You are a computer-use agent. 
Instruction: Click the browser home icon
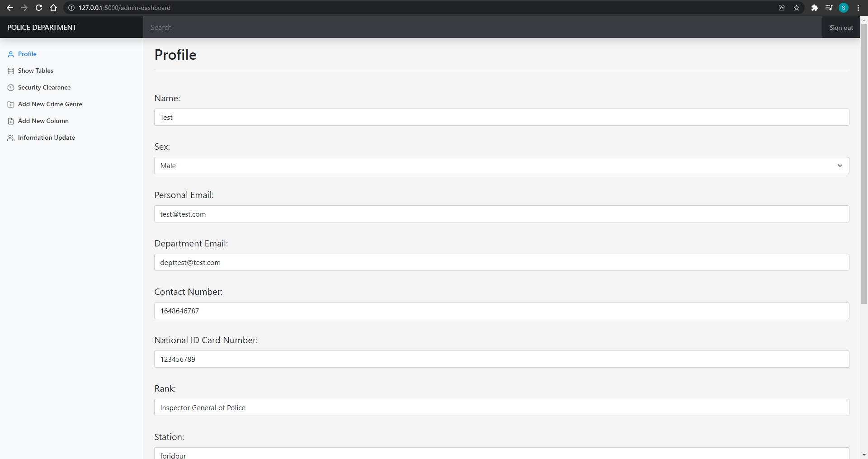coord(53,8)
